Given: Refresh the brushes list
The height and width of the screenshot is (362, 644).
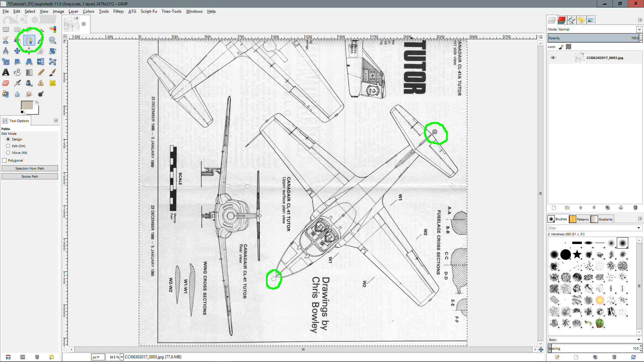Looking at the screenshot, I should click(633, 357).
